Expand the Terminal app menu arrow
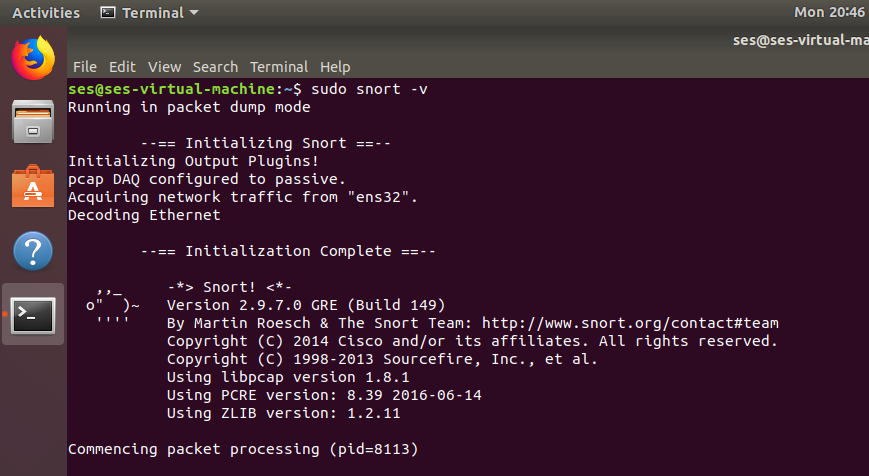Viewport: 869px width, 476px height. (x=193, y=12)
